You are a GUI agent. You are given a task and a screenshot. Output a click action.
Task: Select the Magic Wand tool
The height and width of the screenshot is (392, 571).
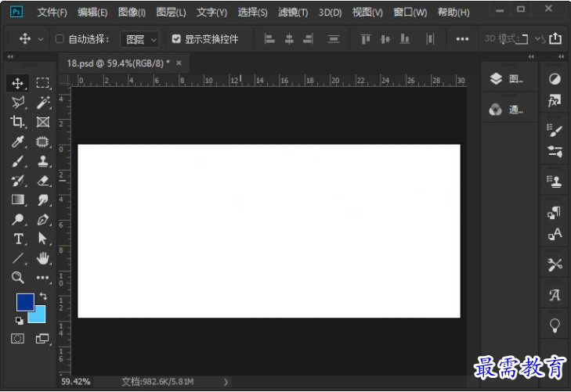(42, 102)
